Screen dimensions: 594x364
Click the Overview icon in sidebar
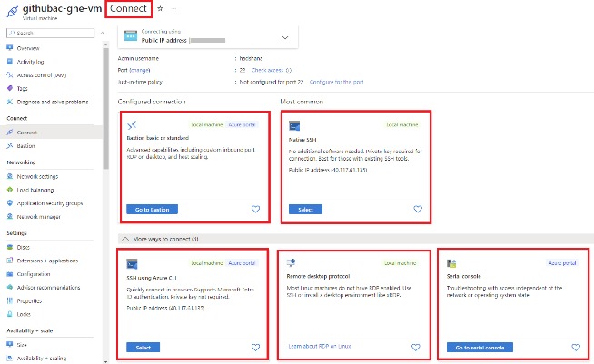tap(10, 48)
